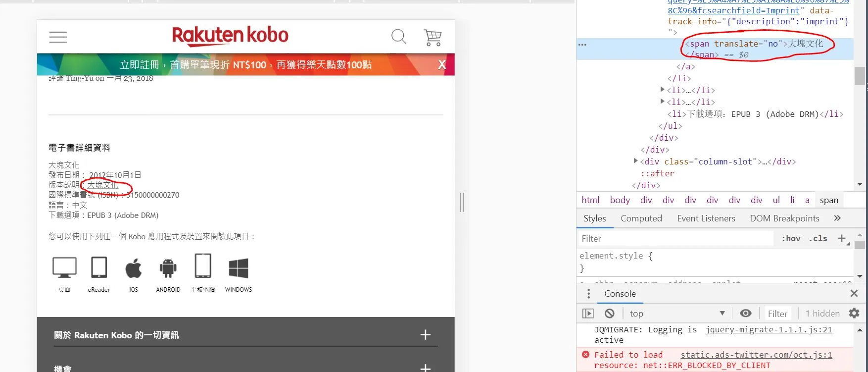Select the Console drawer tab
The height and width of the screenshot is (372, 868).
(620, 294)
